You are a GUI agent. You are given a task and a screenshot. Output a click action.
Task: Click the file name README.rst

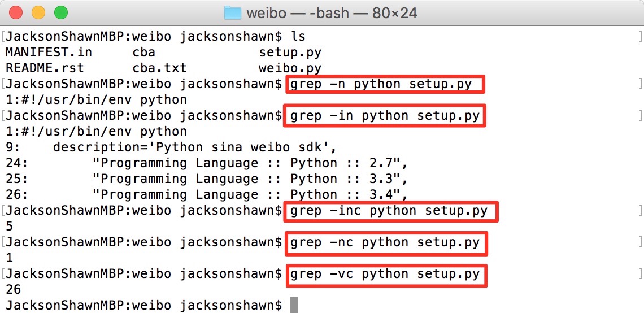(45, 68)
